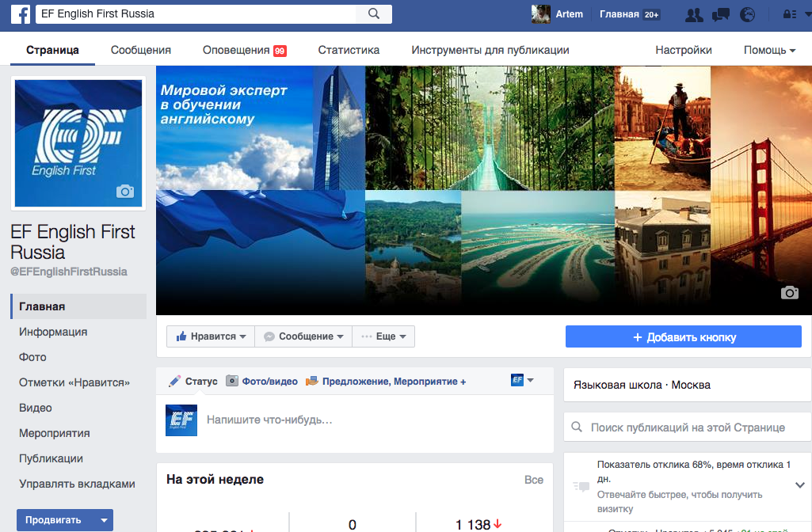Open friend requests icon
812x532 pixels.
694,14
